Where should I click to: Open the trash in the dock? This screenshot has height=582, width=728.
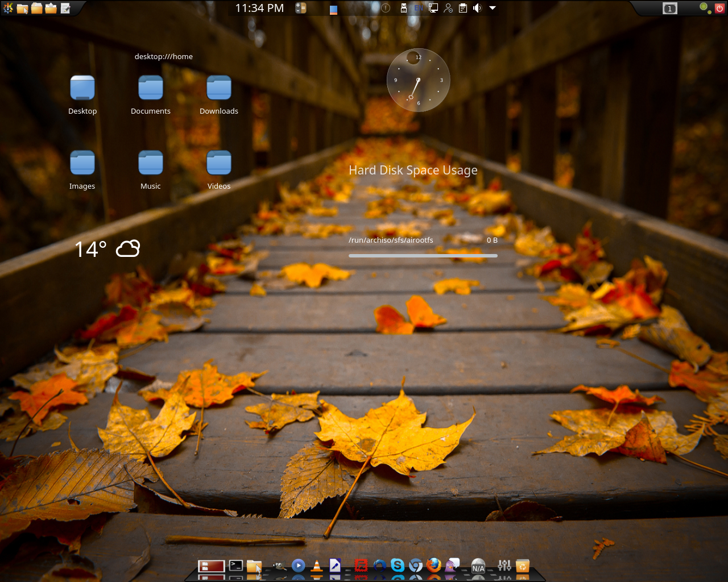tap(523, 566)
